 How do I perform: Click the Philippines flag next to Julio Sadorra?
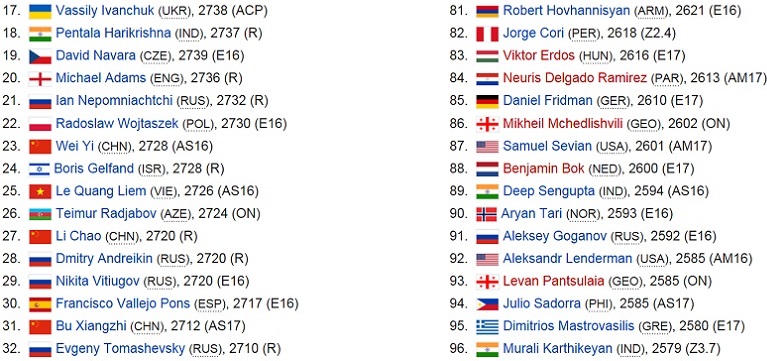point(487,304)
